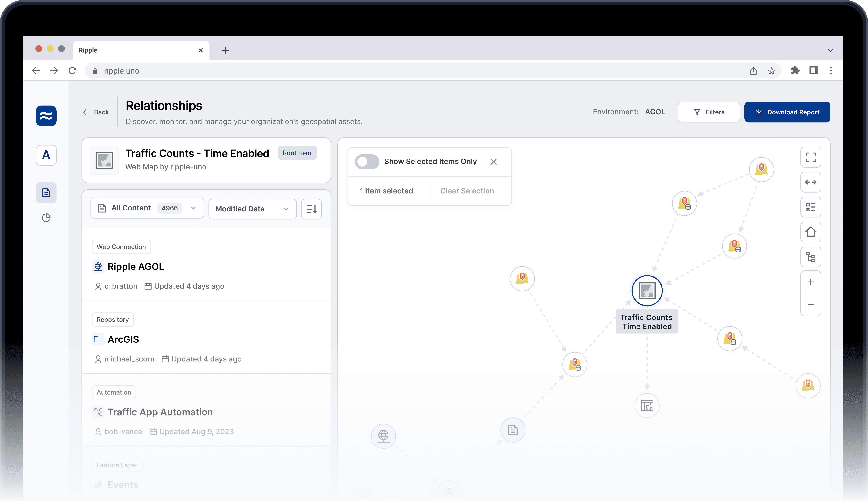868x501 pixels.
Task: Open the Modified Date sort dropdown
Action: click(x=252, y=209)
